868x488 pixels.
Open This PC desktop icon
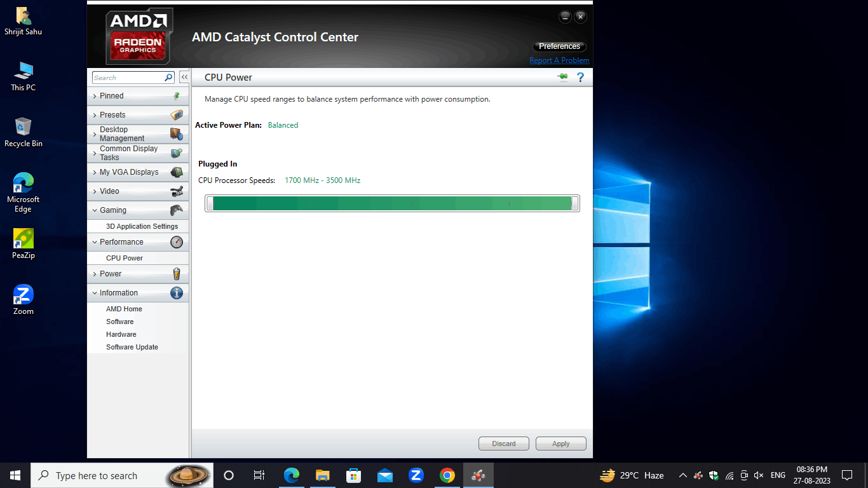(x=24, y=76)
